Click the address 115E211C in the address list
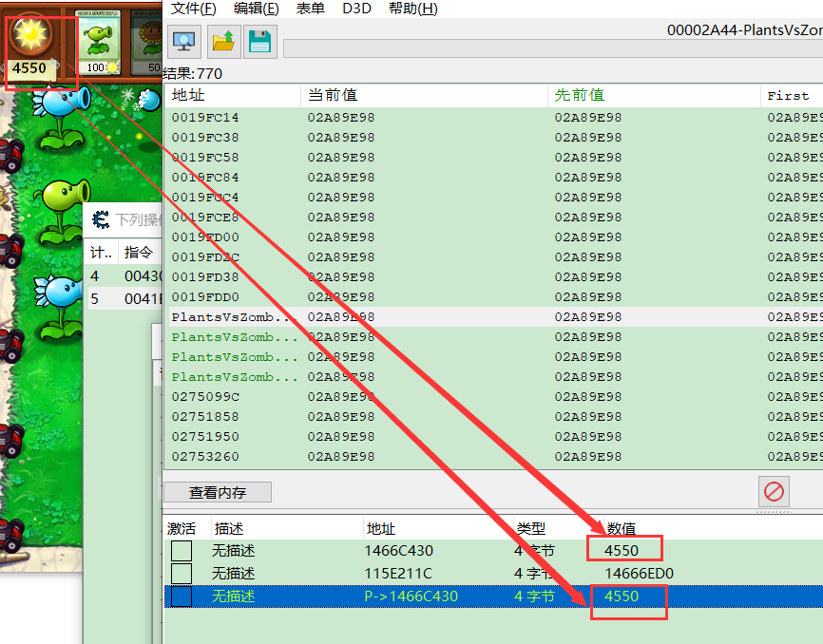This screenshot has height=644, width=823. (x=398, y=573)
